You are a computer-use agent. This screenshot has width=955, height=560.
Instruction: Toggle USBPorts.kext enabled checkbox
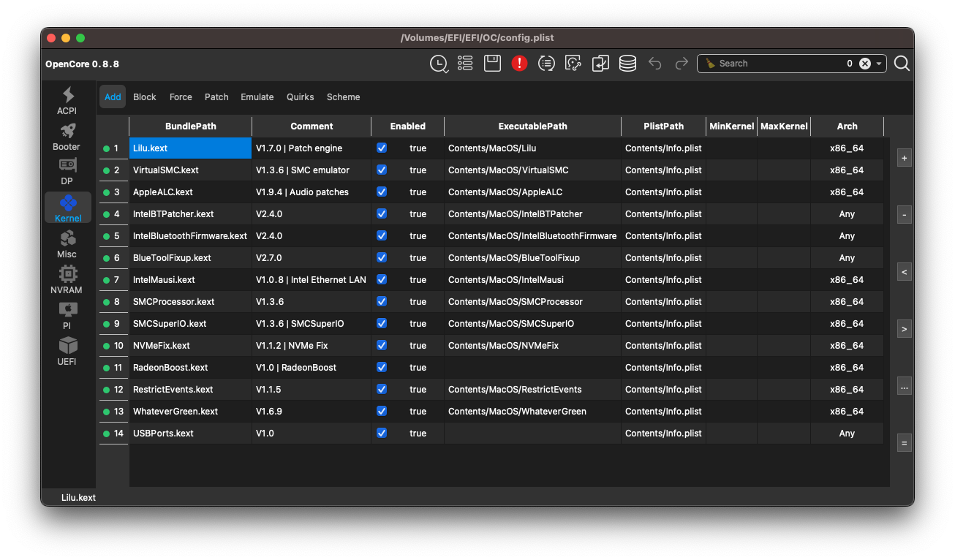(x=381, y=434)
